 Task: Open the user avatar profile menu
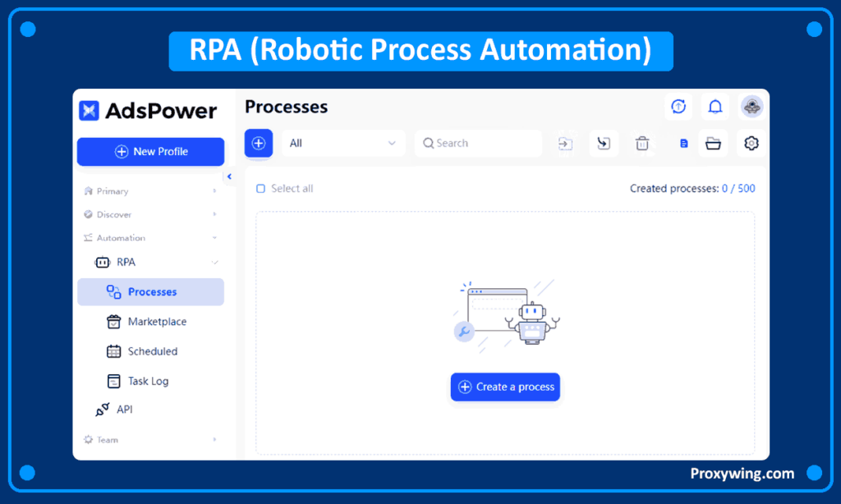pyautogui.click(x=751, y=107)
